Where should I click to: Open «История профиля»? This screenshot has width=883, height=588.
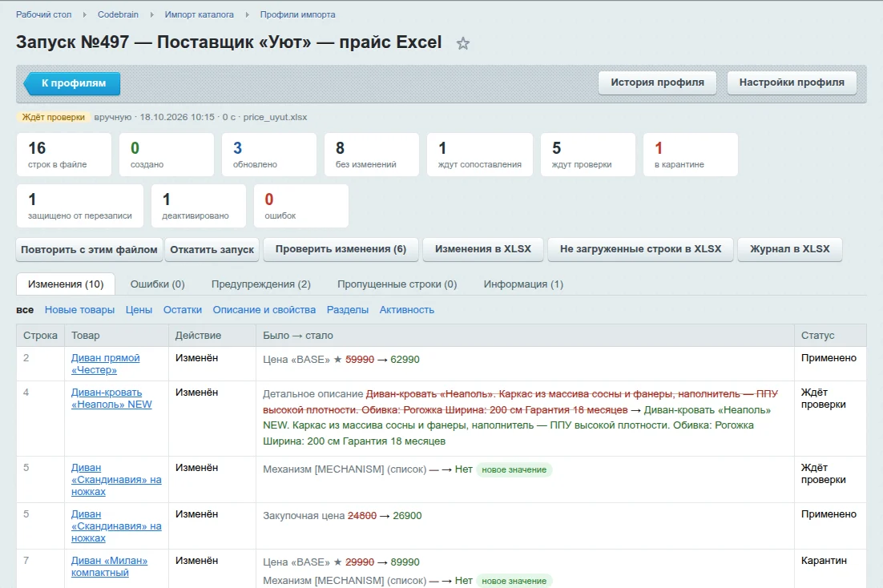pos(657,83)
